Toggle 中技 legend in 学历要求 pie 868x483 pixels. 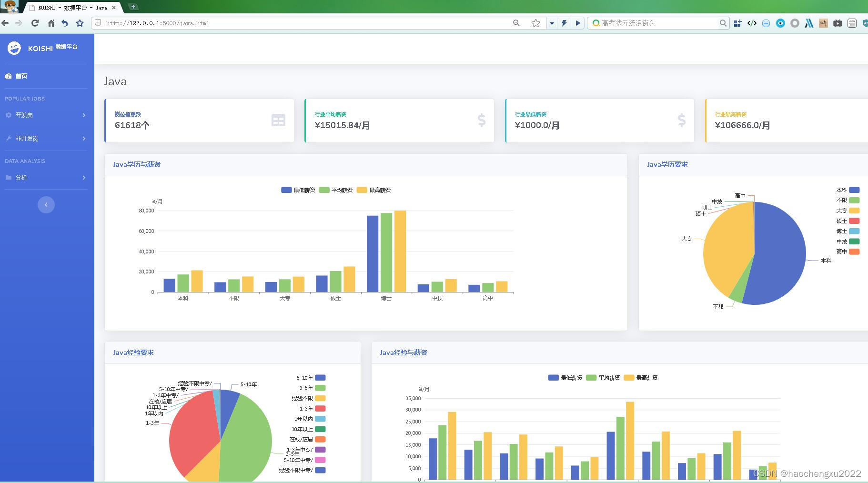coord(848,241)
